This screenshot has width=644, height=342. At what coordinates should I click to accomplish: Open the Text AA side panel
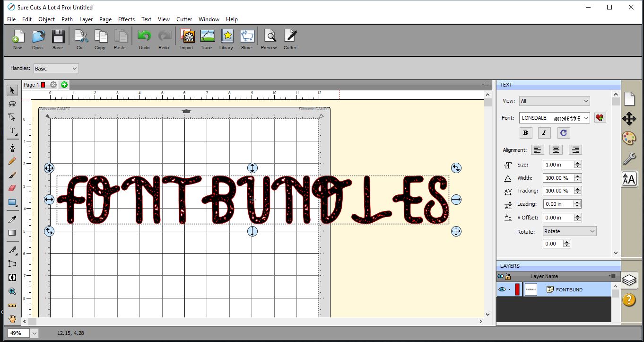629,179
